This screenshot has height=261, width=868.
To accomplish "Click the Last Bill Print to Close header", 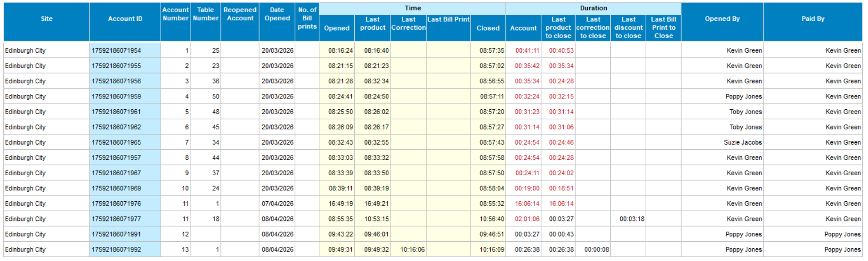I will tap(663, 27).
